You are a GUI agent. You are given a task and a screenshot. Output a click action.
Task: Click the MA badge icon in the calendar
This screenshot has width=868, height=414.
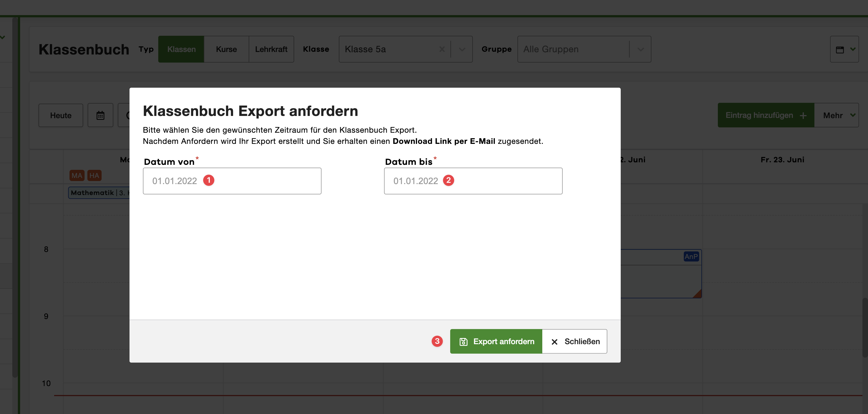point(77,175)
